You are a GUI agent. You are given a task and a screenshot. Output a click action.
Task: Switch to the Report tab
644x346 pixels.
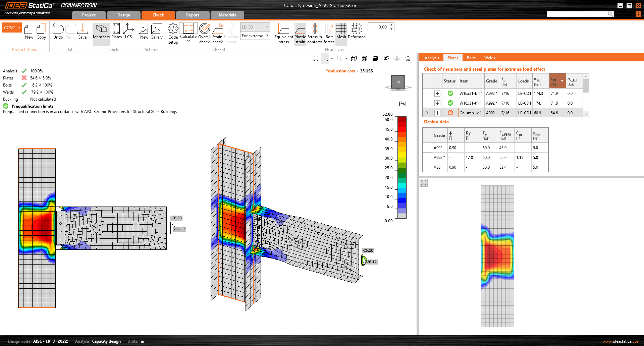tap(193, 15)
